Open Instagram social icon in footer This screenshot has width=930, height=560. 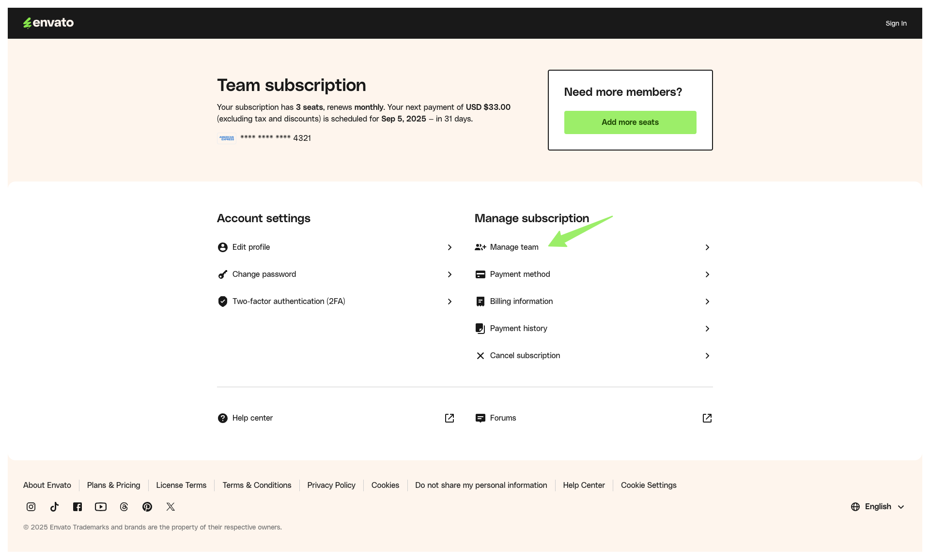pos(31,507)
